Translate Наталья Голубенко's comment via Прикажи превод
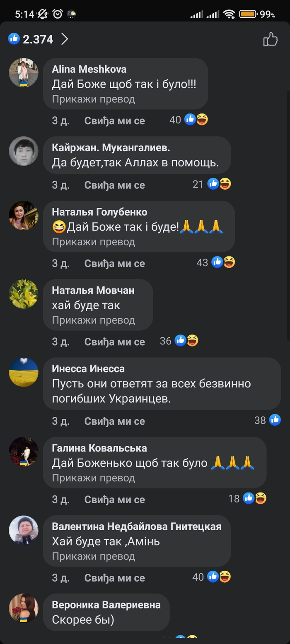The height and width of the screenshot is (644, 290). 93,242
